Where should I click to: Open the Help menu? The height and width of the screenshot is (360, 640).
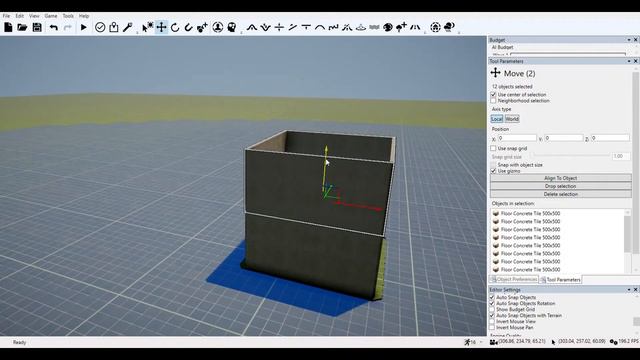84,16
